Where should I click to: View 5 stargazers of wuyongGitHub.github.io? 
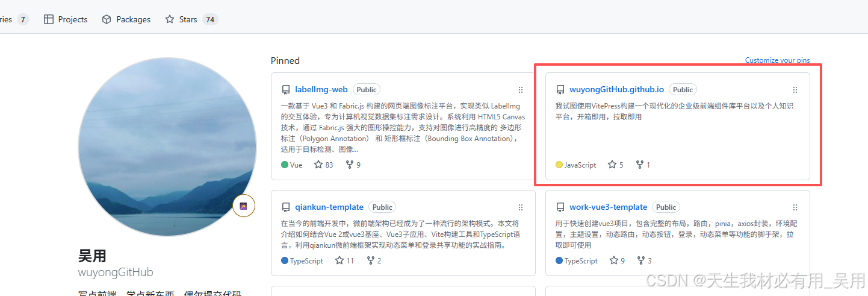pos(615,165)
